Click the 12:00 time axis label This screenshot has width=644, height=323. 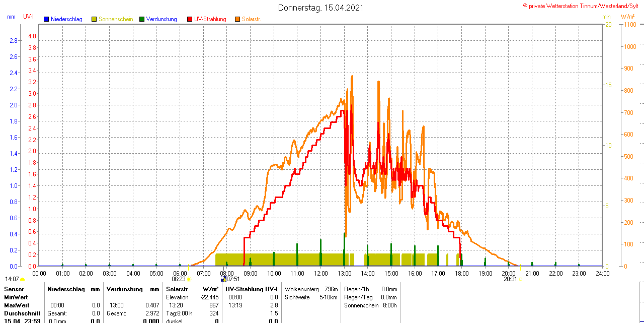(321, 273)
